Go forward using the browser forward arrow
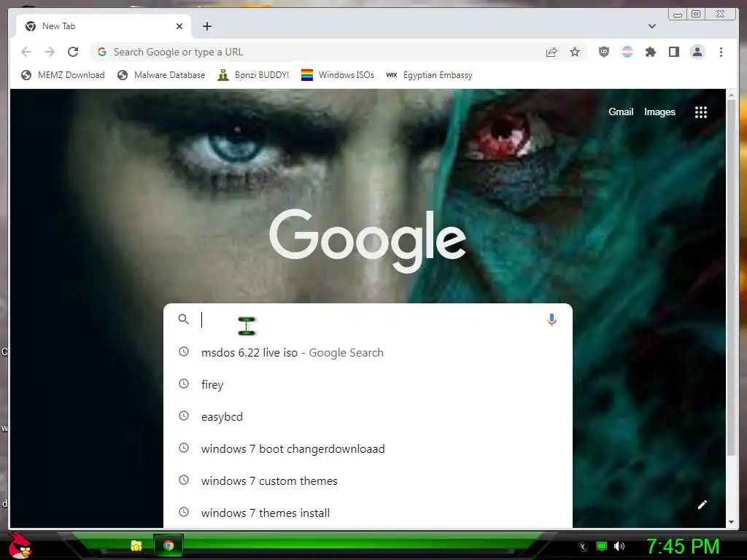The width and height of the screenshot is (747, 560). (x=50, y=52)
